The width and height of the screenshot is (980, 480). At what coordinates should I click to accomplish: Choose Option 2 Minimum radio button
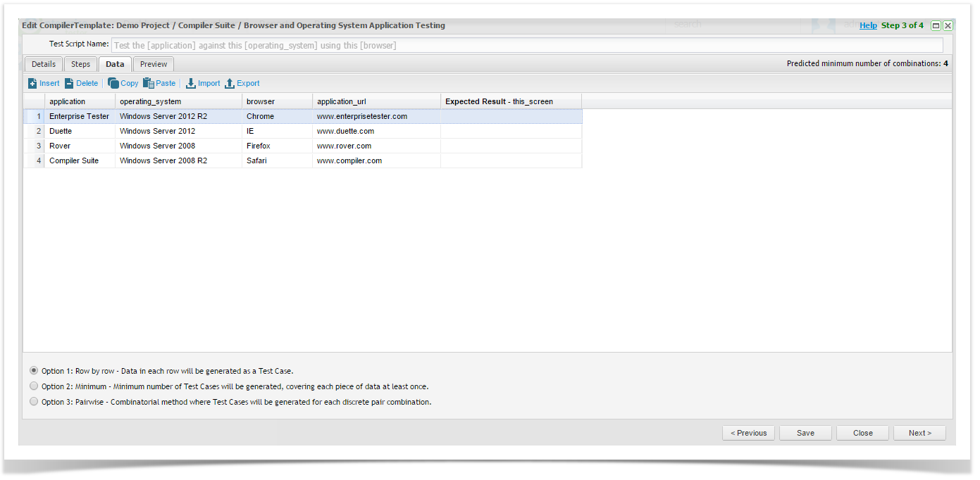click(x=34, y=386)
